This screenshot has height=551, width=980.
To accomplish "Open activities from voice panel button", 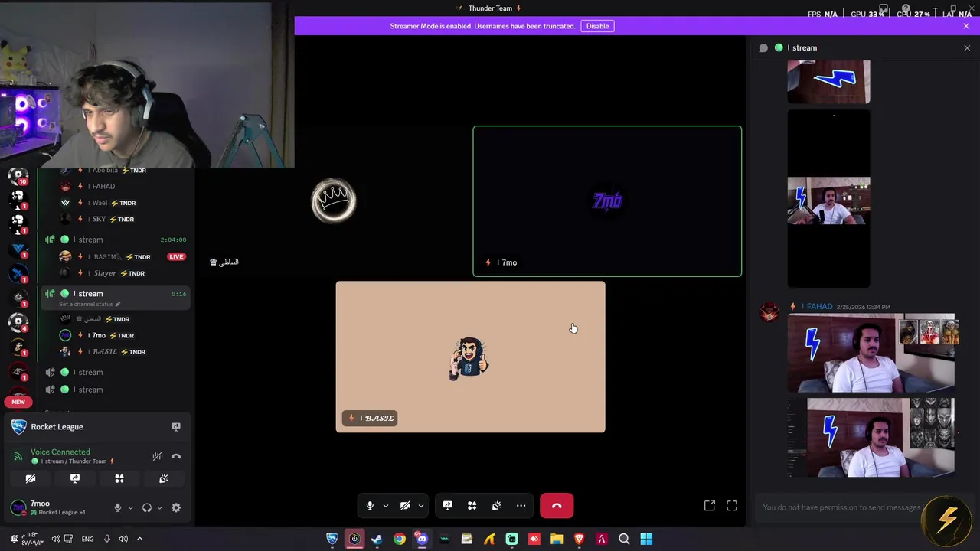I will (x=119, y=478).
